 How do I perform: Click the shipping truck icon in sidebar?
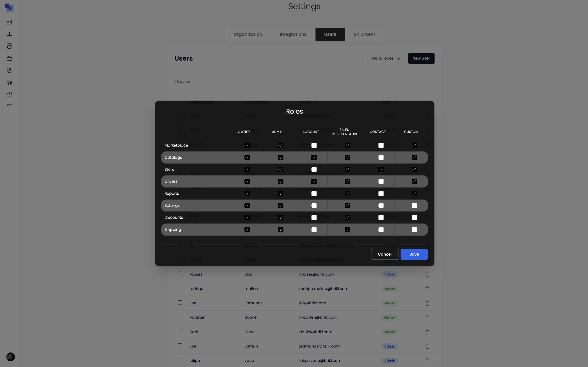[9, 83]
